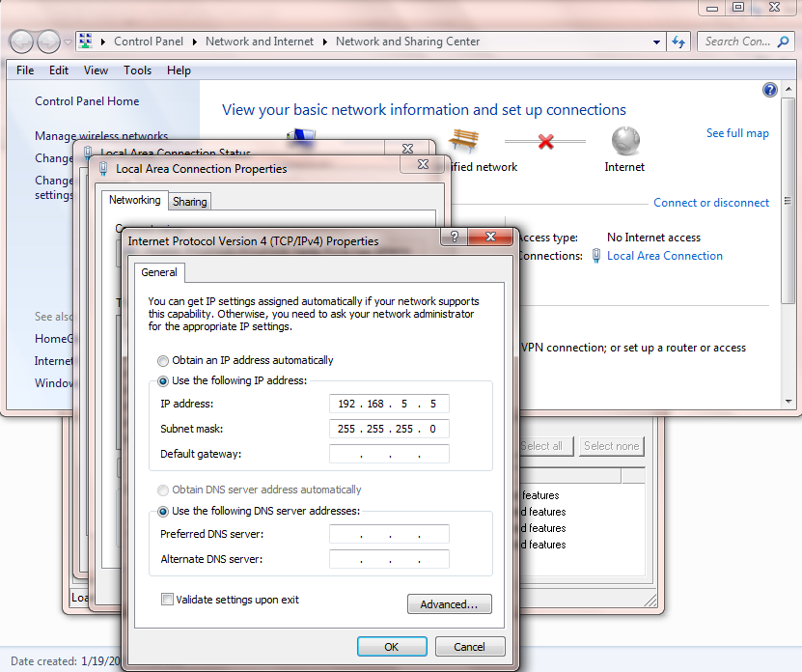802x672 pixels.
Task: Close Local Area Connection Properties window
Action: 423,164
